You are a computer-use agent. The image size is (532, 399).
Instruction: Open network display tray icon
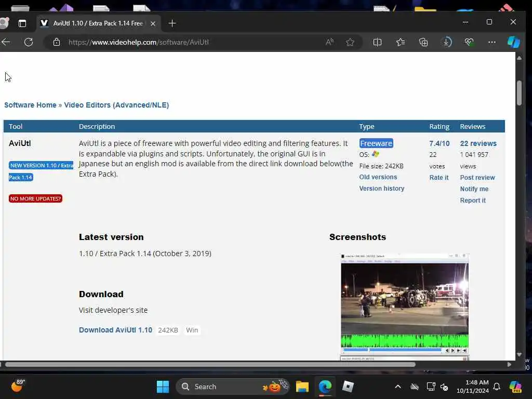pyautogui.click(x=431, y=387)
